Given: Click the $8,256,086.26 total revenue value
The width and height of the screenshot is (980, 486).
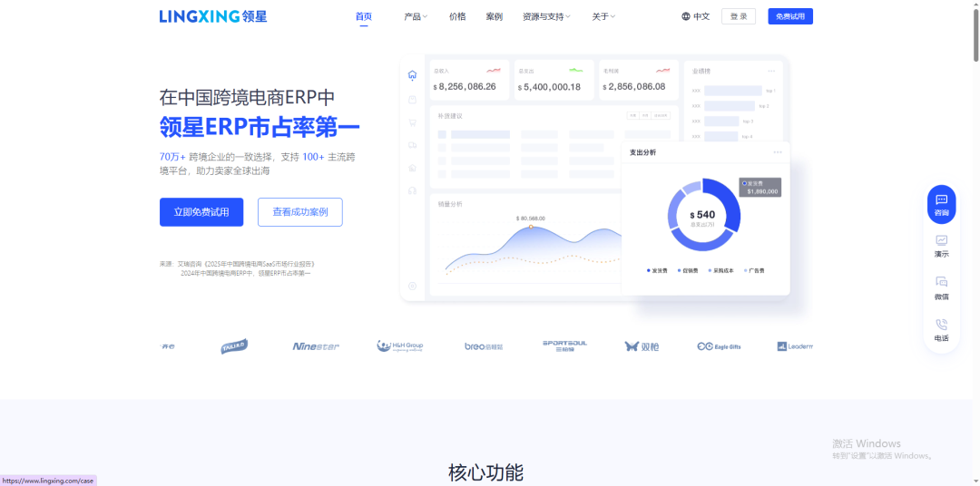Looking at the screenshot, I should [x=465, y=87].
